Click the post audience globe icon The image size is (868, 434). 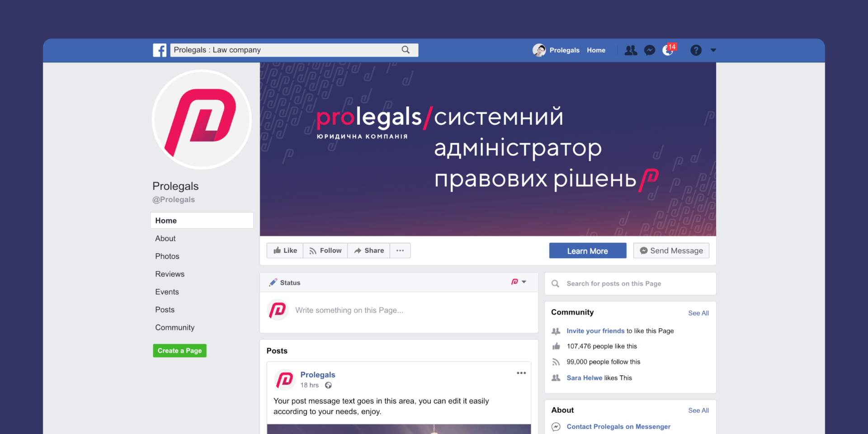(x=328, y=385)
